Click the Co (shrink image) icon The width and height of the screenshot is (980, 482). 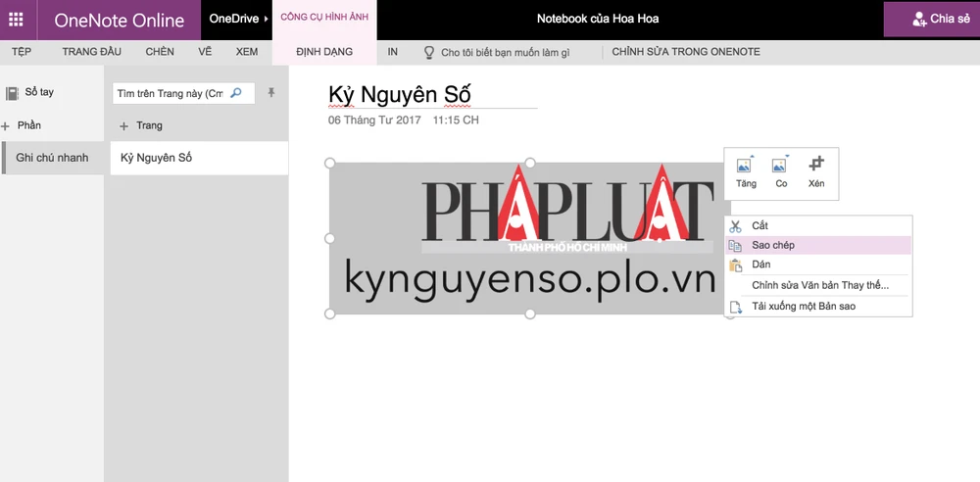pos(780,166)
